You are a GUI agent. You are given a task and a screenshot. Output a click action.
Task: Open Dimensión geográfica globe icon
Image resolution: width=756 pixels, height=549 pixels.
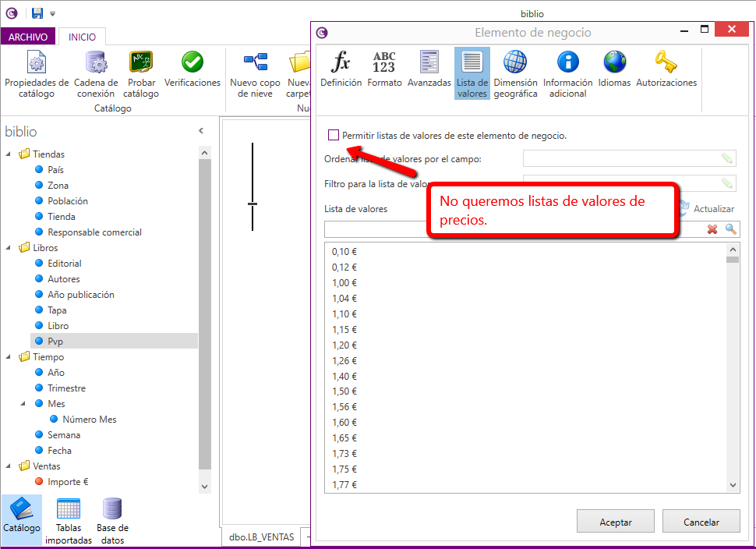[515, 62]
